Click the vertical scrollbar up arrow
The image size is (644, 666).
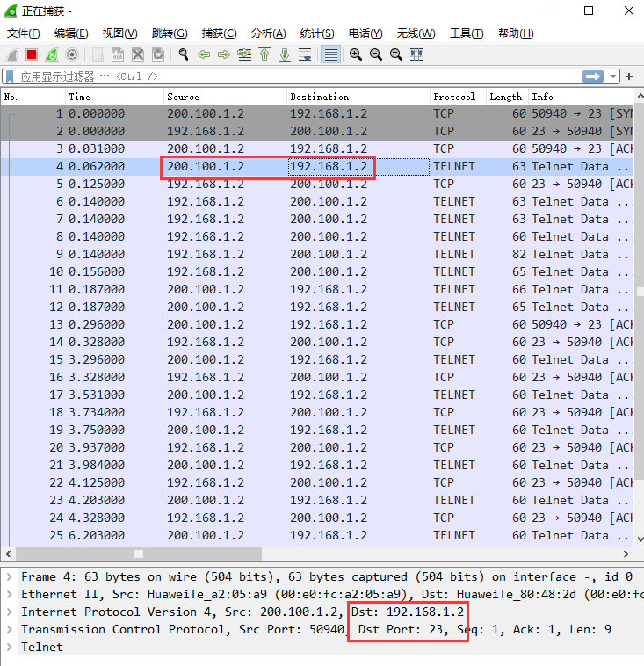coord(640,97)
